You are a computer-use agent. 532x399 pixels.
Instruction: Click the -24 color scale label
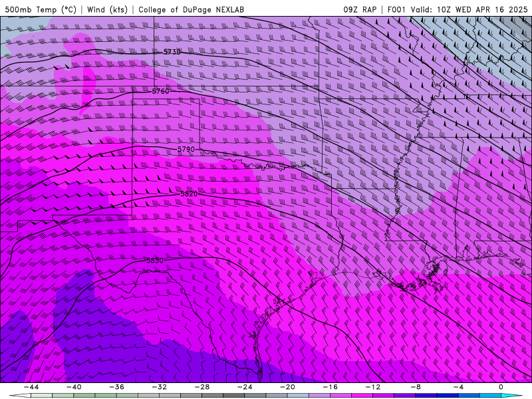[x=245, y=387]
